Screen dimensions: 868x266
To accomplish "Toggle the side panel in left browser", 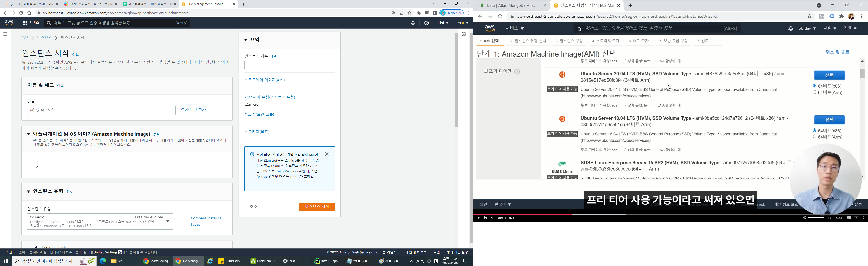I will click(x=435, y=13).
